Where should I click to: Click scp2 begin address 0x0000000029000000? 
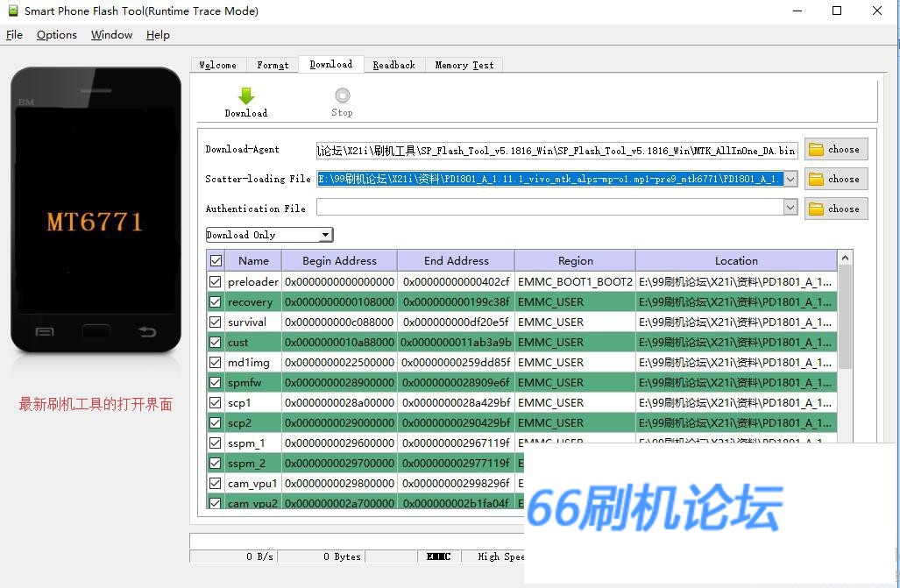tap(339, 422)
